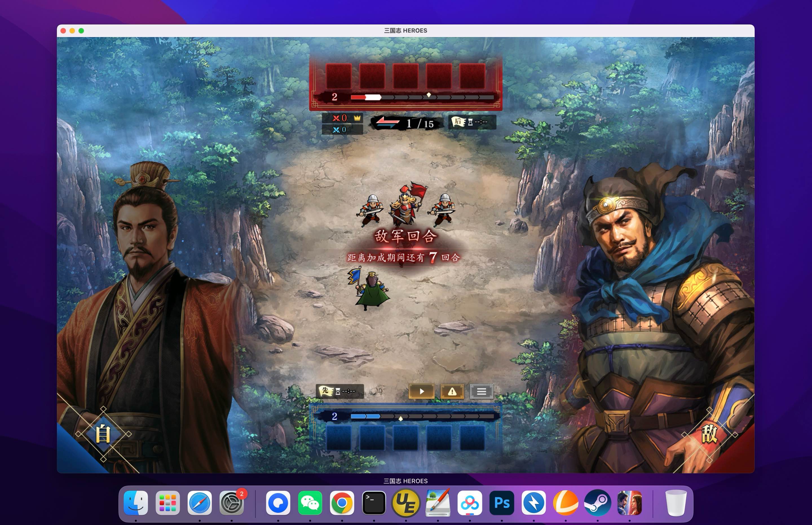
Task: Click the diamond marker on the blue gauge
Action: coord(401,419)
